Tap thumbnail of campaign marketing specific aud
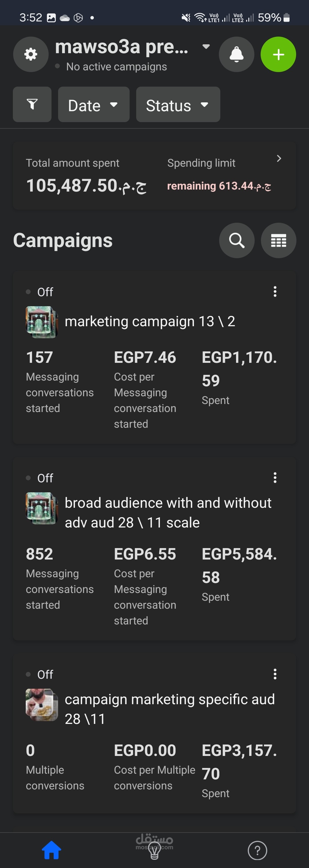The width and height of the screenshot is (309, 868). coord(41,705)
